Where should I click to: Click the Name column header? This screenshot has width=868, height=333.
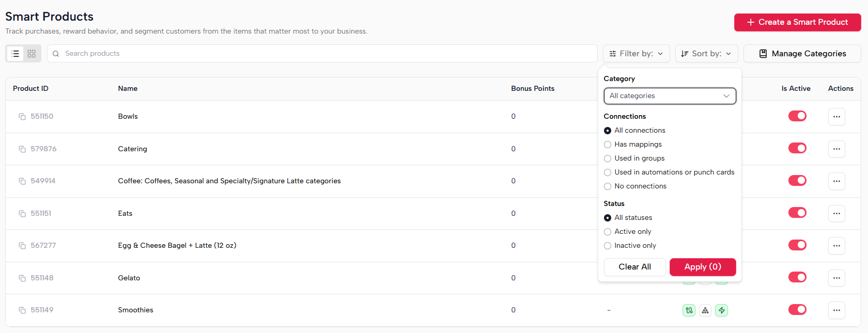pos(128,89)
